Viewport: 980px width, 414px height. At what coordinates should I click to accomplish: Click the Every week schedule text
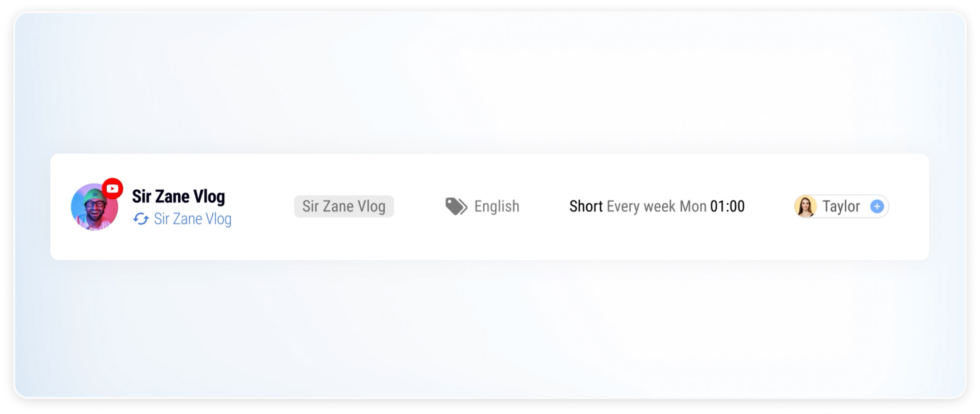pyautogui.click(x=641, y=207)
